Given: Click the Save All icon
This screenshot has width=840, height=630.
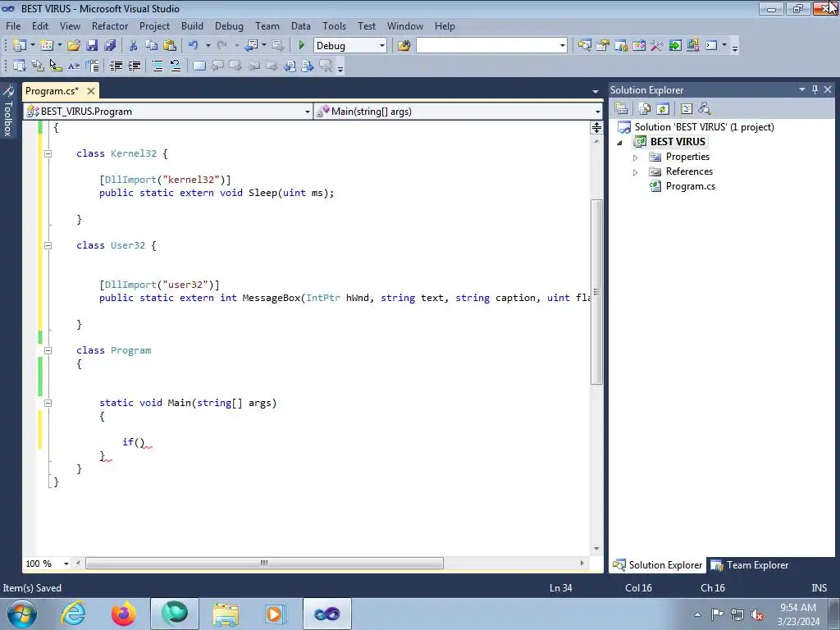Looking at the screenshot, I should pyautogui.click(x=110, y=46).
